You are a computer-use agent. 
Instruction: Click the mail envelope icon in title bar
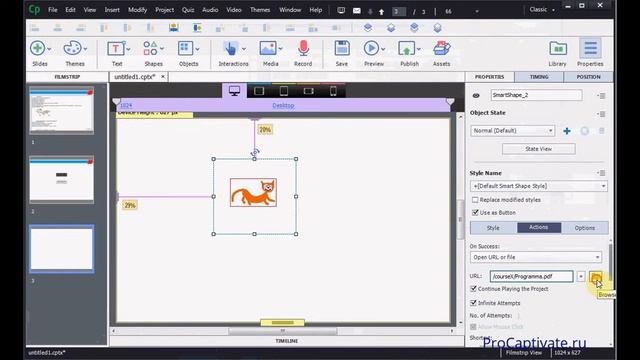coord(356,11)
